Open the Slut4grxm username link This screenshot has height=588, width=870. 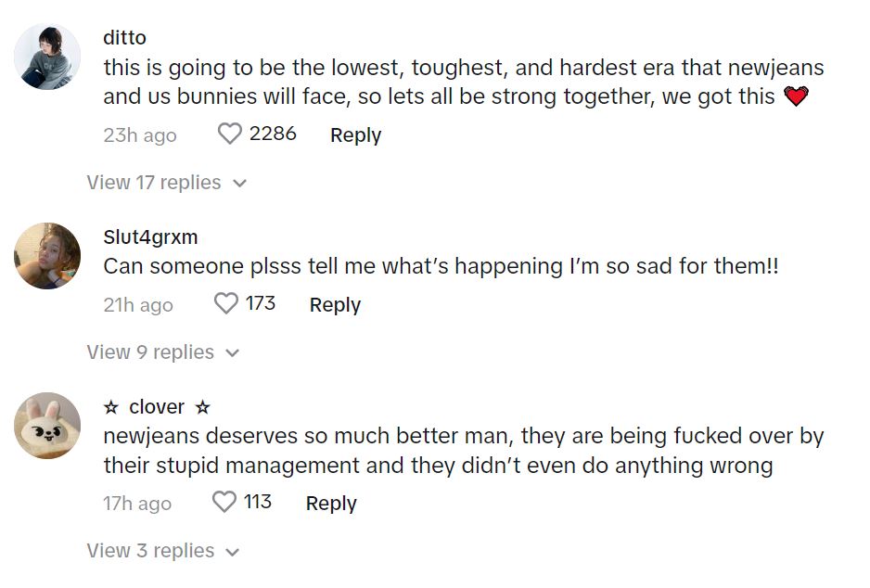[x=150, y=237]
